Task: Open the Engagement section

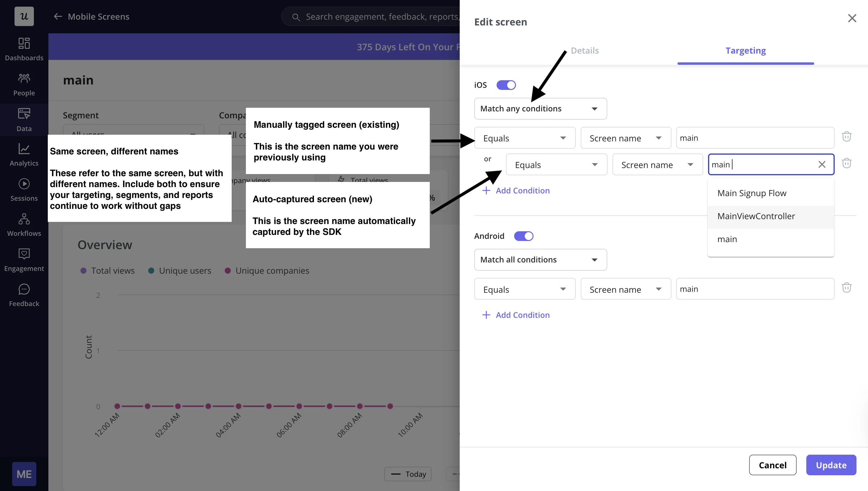Action: point(24,260)
